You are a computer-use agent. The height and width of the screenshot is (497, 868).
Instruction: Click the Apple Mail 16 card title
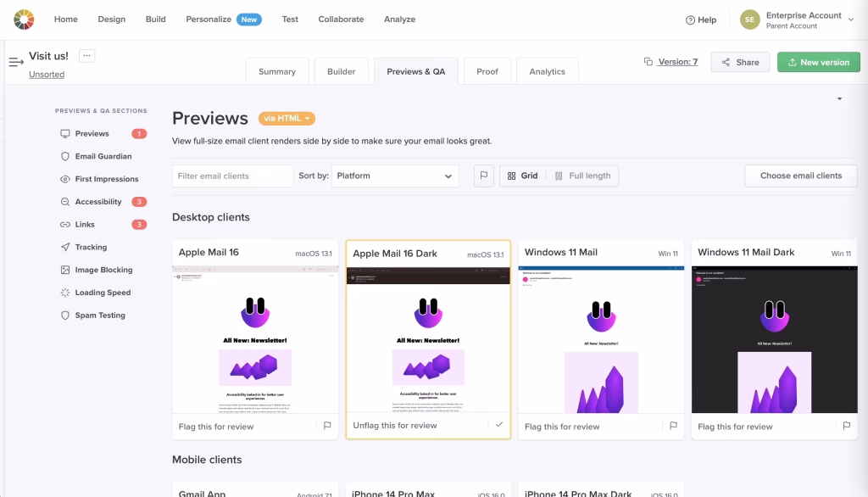click(x=209, y=252)
